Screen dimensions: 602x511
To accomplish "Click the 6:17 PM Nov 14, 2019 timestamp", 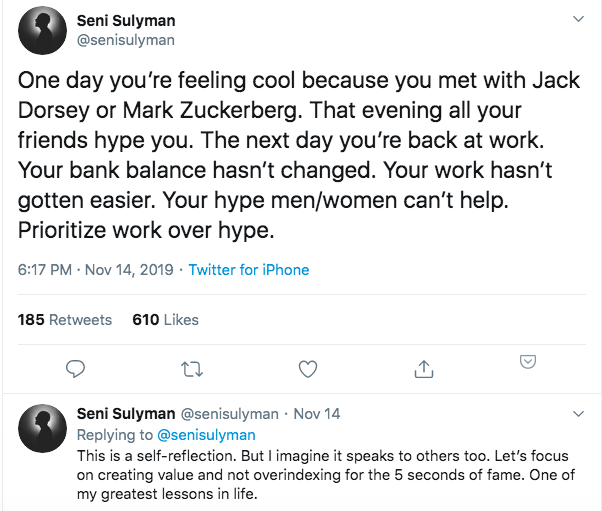I will point(94,270).
